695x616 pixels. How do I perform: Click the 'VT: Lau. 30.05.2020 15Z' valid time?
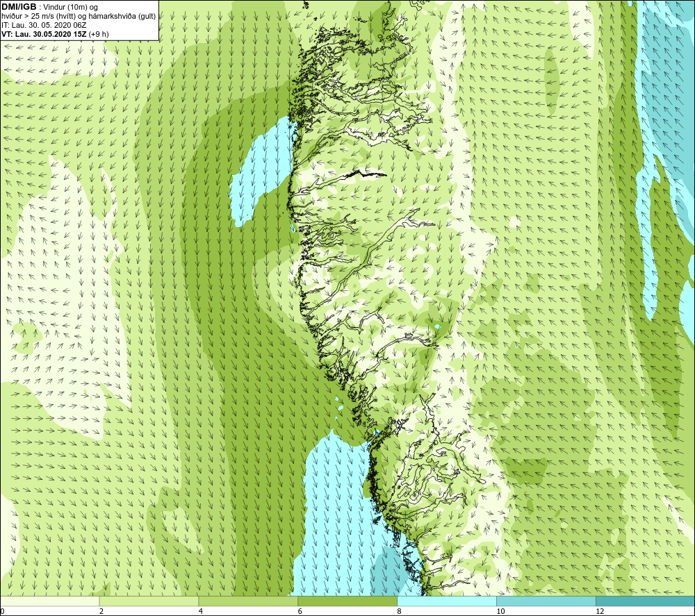[x=44, y=34]
